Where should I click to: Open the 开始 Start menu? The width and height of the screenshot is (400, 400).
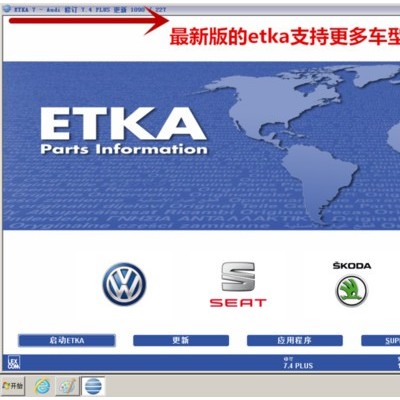13,386
